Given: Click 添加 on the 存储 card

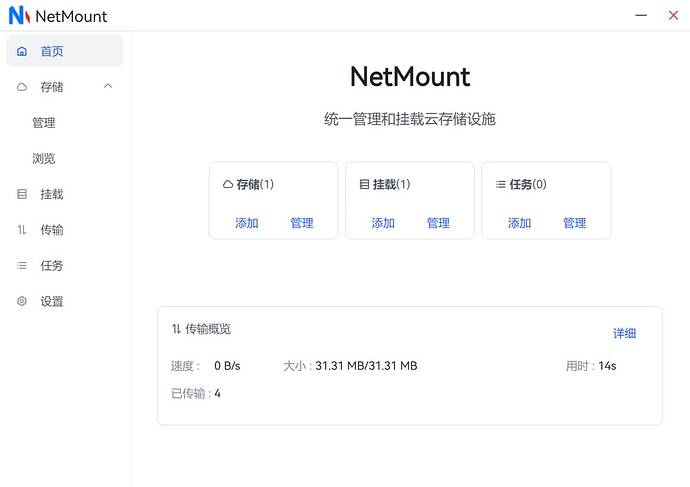Looking at the screenshot, I should pyautogui.click(x=247, y=223).
